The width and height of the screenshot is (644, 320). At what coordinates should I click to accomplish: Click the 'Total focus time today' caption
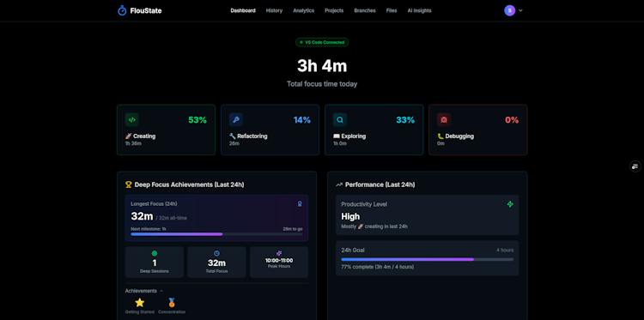[322, 84]
